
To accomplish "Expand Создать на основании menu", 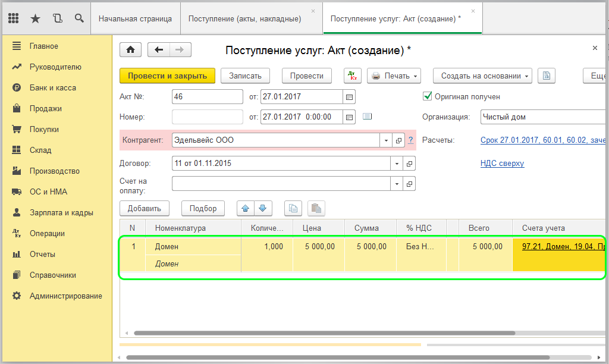I will (482, 76).
